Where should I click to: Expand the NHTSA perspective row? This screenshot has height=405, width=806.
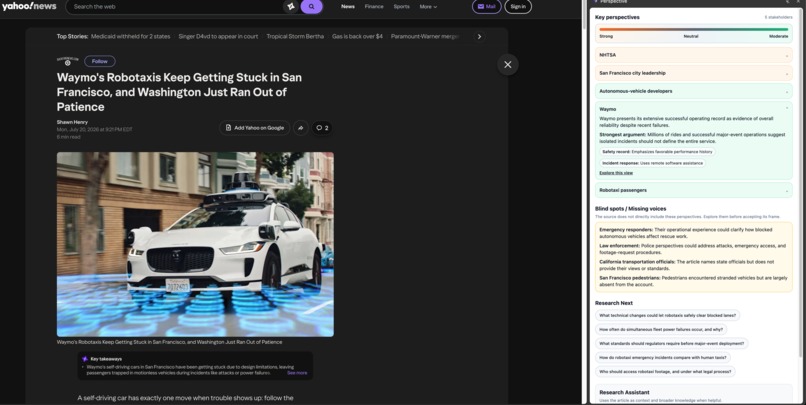click(x=693, y=55)
